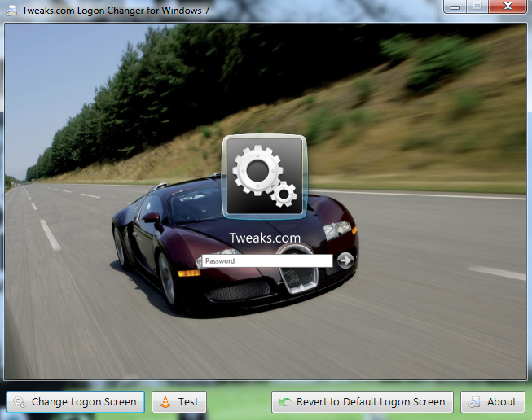The image size is (532, 420).
Task: Select Revert to Default Logon Screen
Action: [363, 402]
